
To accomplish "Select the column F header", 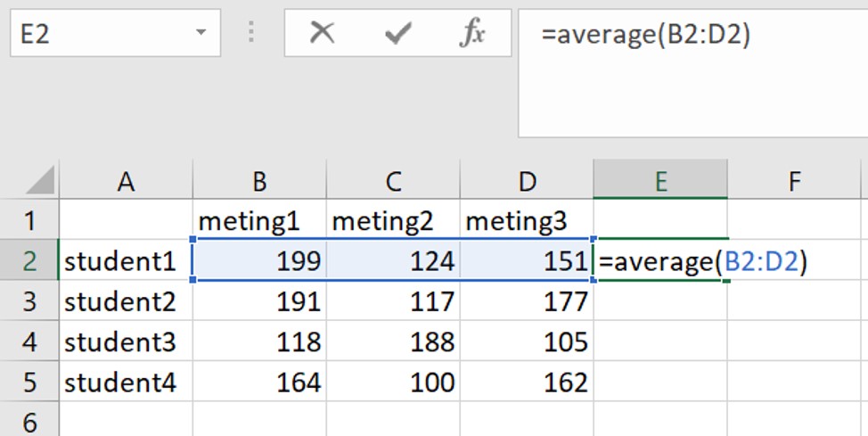I will click(x=794, y=182).
